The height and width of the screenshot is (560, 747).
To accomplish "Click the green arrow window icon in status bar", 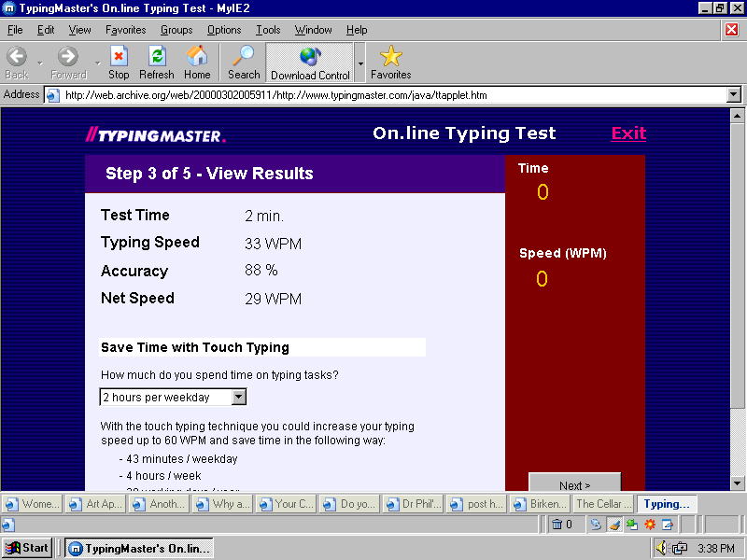I will pyautogui.click(x=632, y=525).
